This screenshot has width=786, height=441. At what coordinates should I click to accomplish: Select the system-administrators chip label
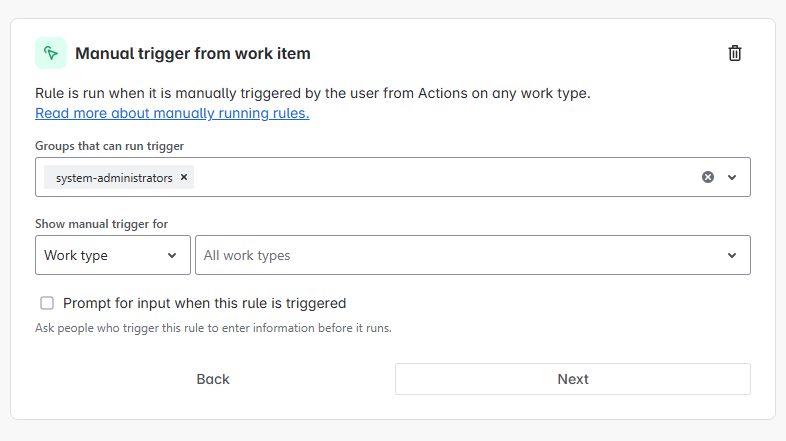[113, 177]
